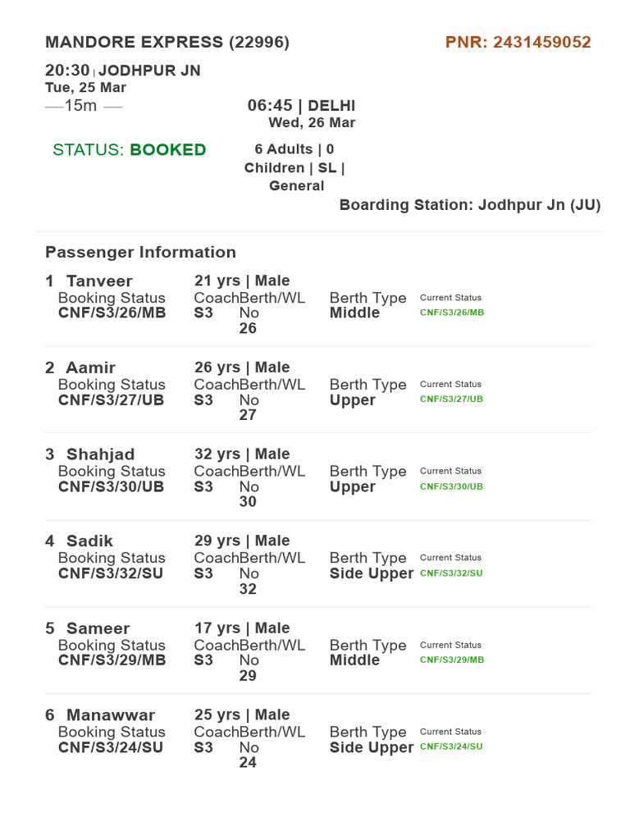Select the Passenger Information heading
Screen dimensions: 630x840
140,252
